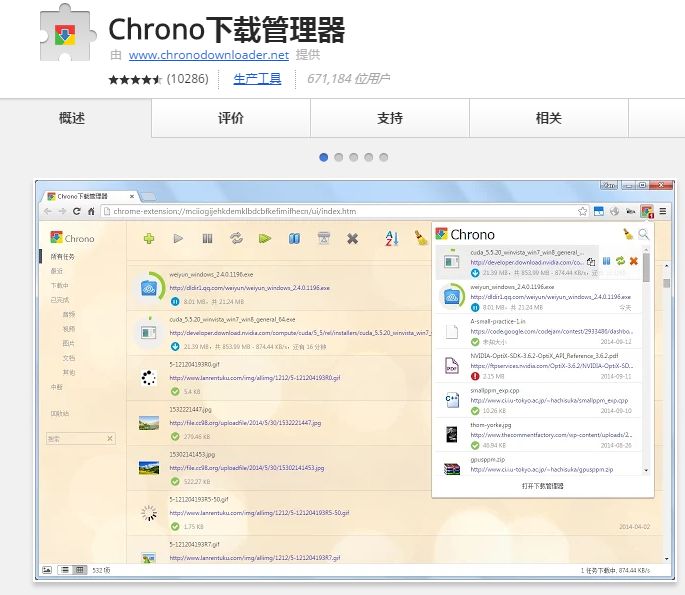Image resolution: width=685 pixels, height=595 pixels.
Task: Click the browser home icon
Action: point(91,211)
